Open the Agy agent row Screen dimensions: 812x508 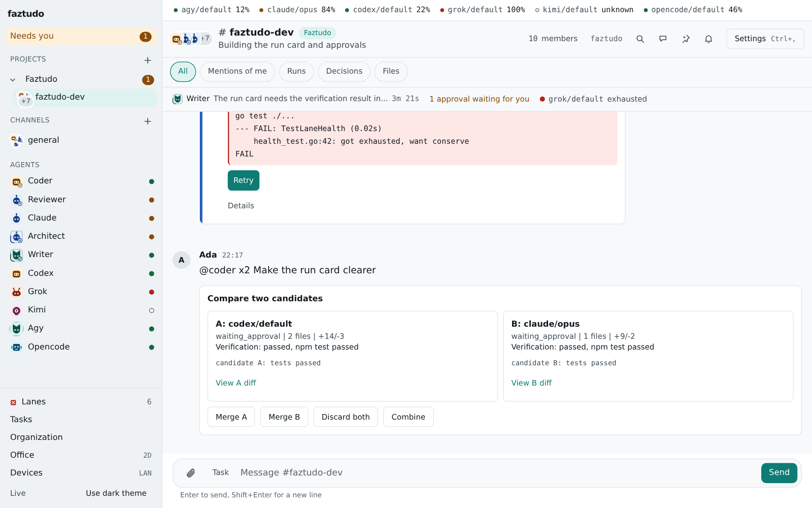(x=81, y=329)
